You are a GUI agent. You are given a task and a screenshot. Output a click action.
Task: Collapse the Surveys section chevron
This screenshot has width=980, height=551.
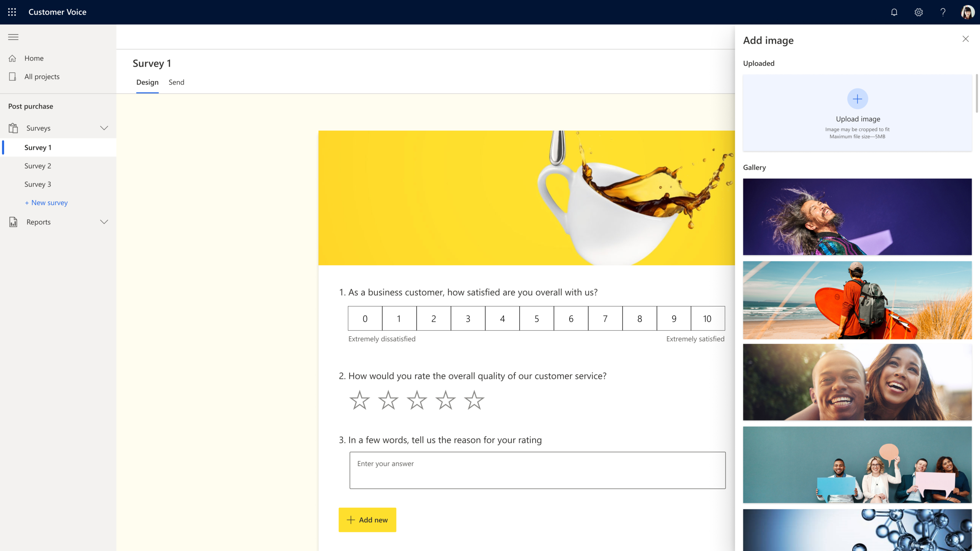click(x=104, y=128)
